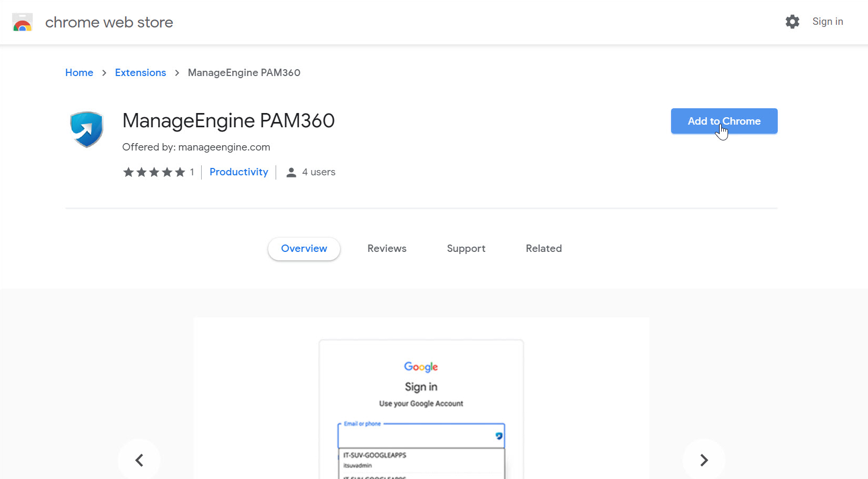
Task: Open the Reviews tab
Action: coord(387,249)
